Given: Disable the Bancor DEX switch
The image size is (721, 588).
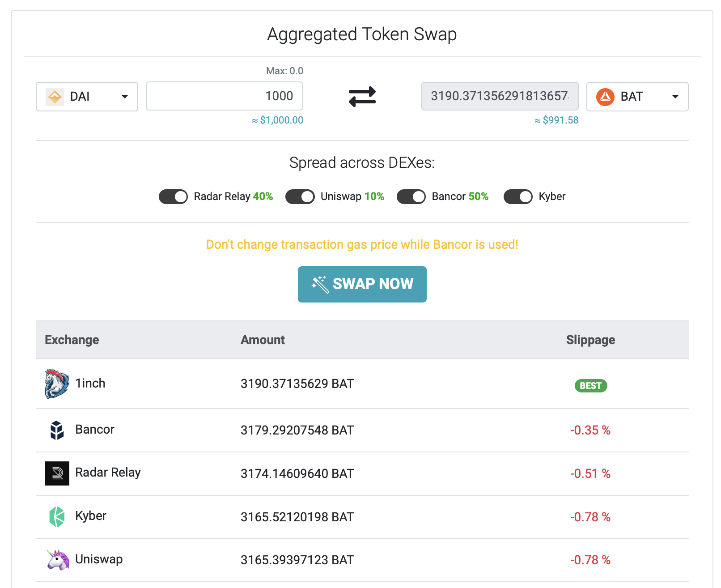Looking at the screenshot, I should 411,196.
